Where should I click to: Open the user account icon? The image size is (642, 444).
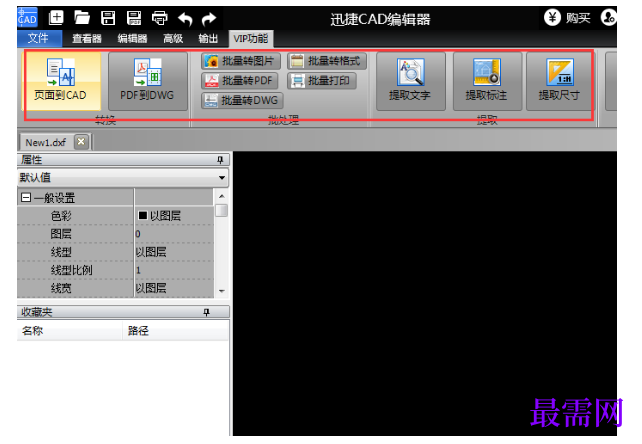pyautogui.click(x=608, y=18)
